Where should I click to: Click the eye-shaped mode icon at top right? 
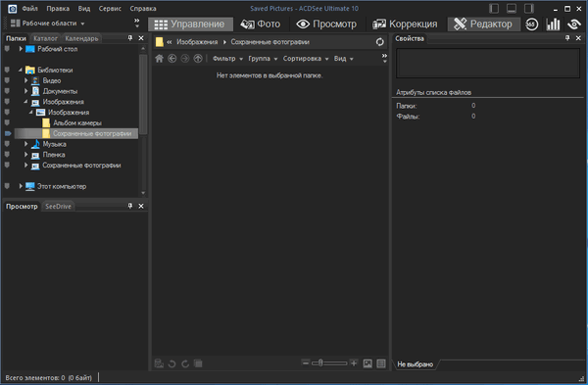pyautogui.click(x=574, y=24)
